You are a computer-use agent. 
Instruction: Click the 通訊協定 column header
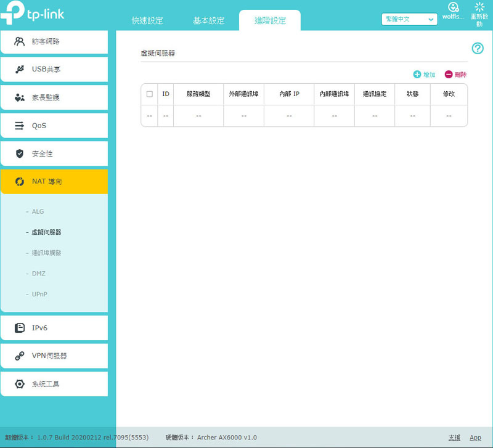click(x=375, y=94)
